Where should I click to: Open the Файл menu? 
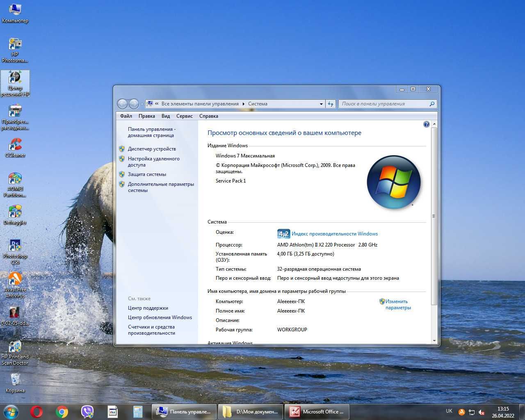coord(126,116)
